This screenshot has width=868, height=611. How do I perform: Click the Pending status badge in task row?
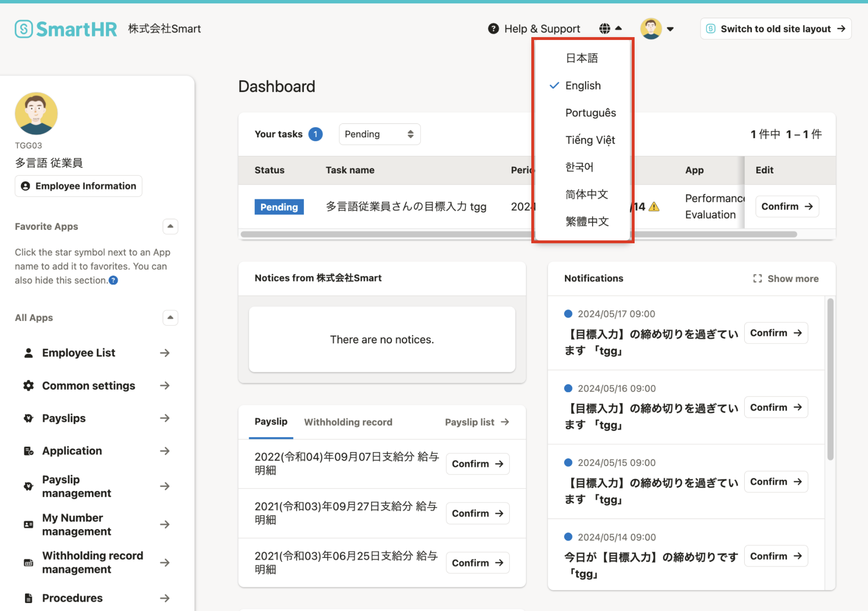pyautogui.click(x=279, y=207)
